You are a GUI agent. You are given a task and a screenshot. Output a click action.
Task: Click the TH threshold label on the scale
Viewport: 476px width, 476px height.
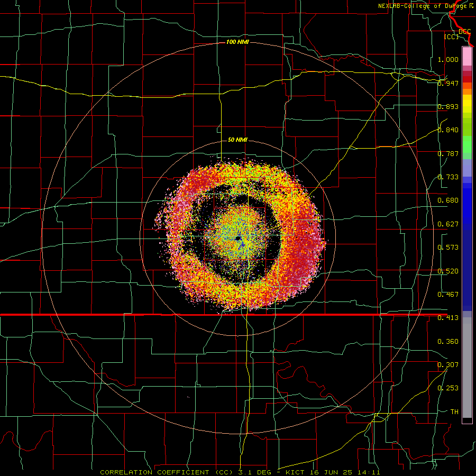(x=454, y=412)
